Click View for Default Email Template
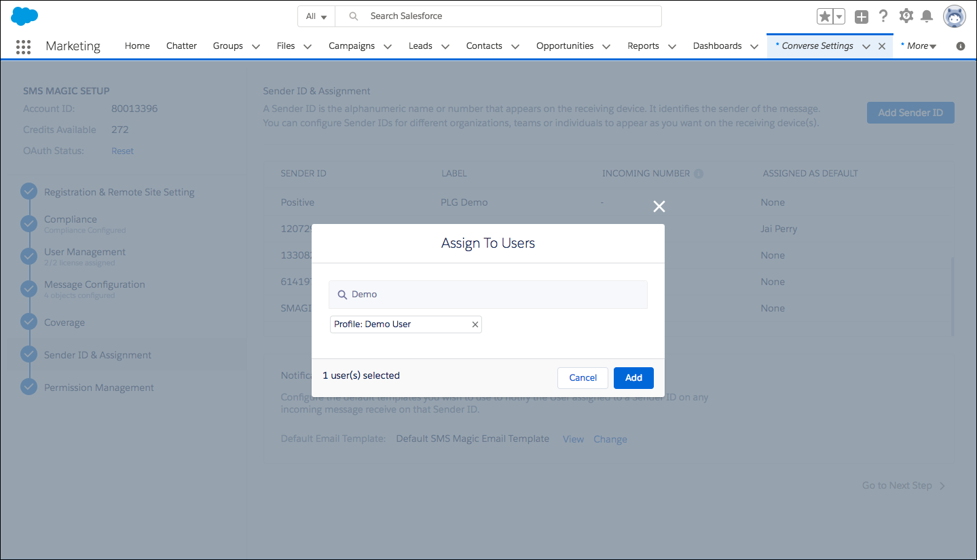Viewport: 977px width, 560px height. 573,439
